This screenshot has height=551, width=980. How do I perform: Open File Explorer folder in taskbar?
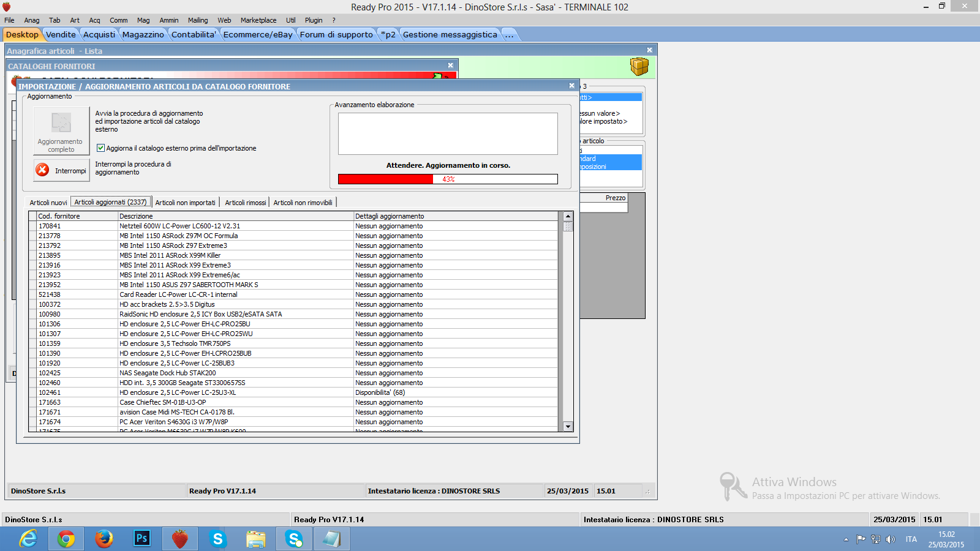(x=256, y=539)
